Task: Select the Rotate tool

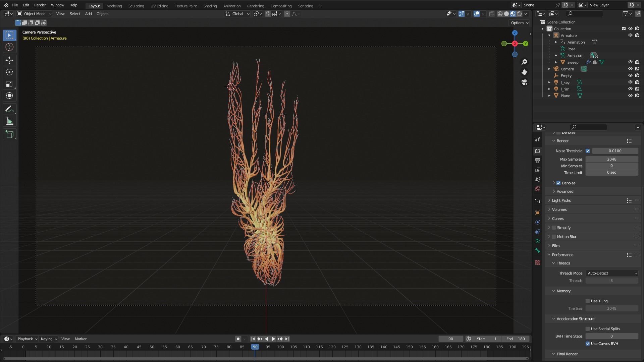Action: pyautogui.click(x=9, y=72)
